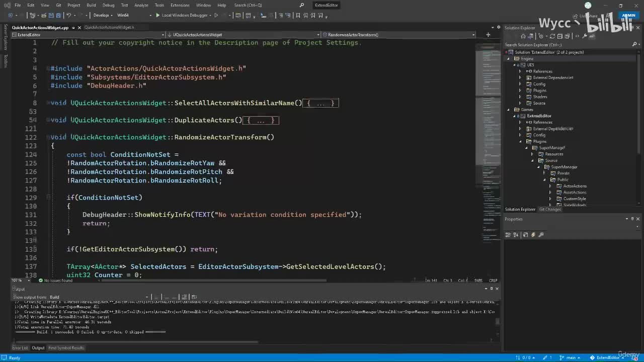The image size is (644, 362).
Task: Expand collapsed DuplicateActors function body
Action: pos(261,120)
